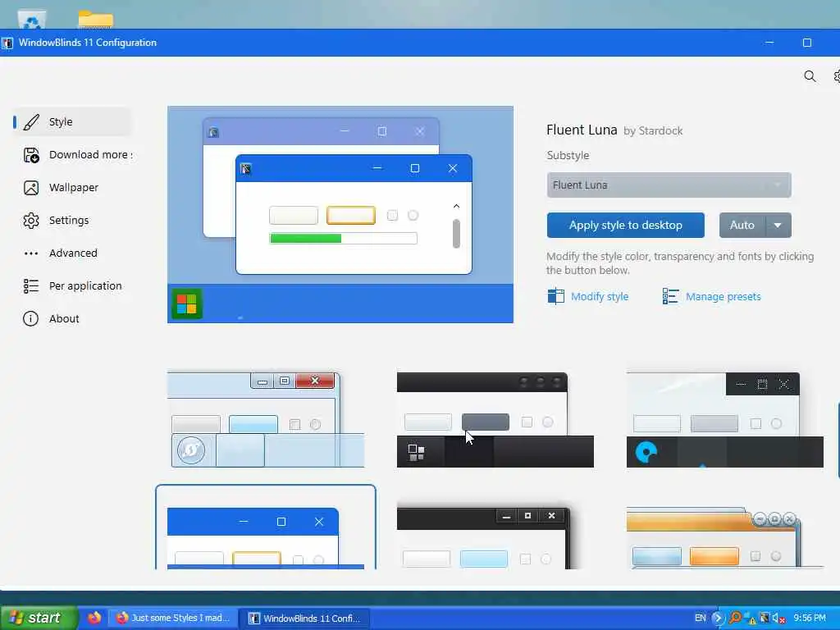The width and height of the screenshot is (840, 630).
Task: Click Apply style to desktop
Action: [625, 225]
